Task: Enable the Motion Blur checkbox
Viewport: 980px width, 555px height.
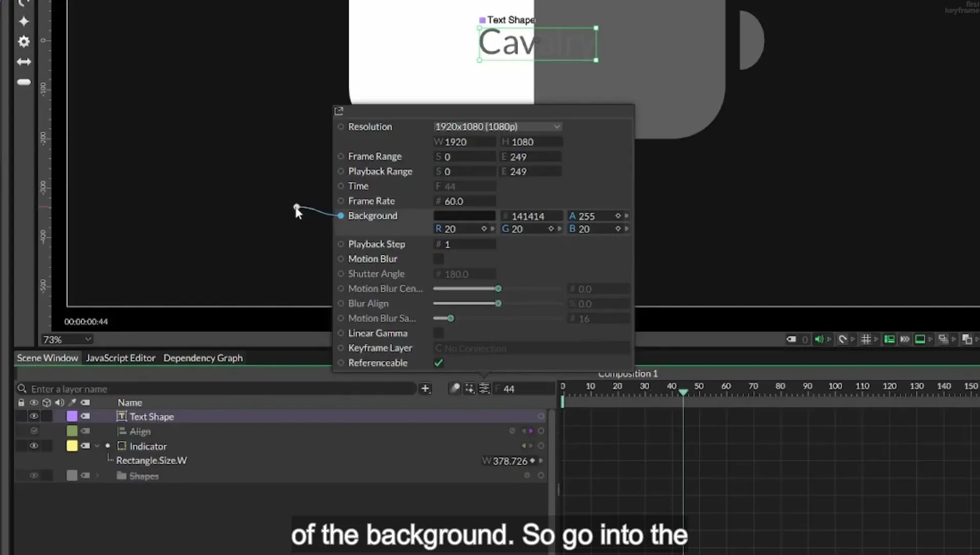Action: [x=438, y=259]
